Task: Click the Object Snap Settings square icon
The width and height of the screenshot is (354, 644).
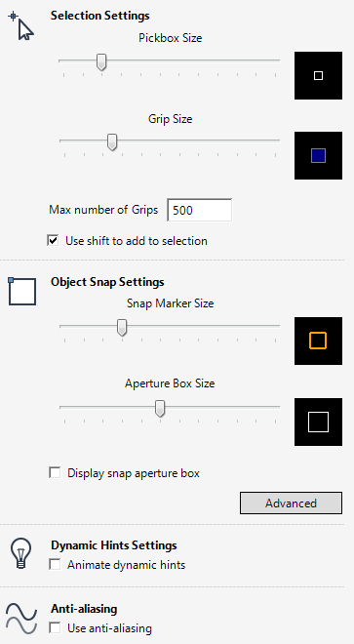Action: 22,291
